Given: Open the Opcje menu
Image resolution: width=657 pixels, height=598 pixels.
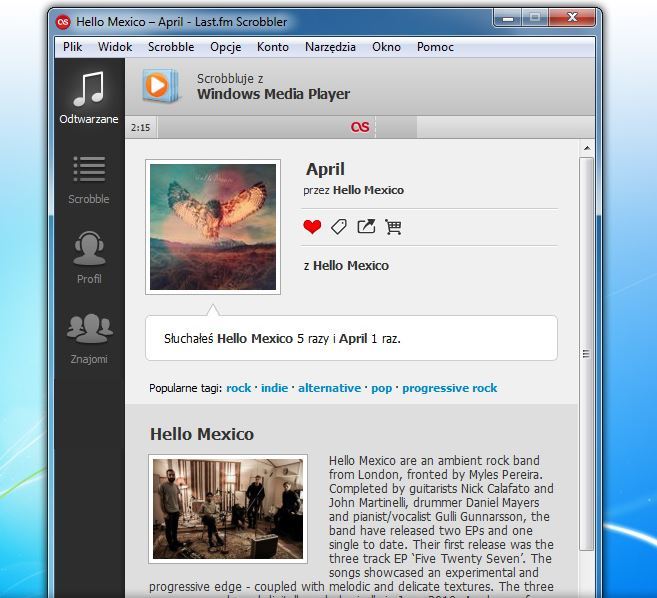Looking at the screenshot, I should pyautogui.click(x=225, y=47).
